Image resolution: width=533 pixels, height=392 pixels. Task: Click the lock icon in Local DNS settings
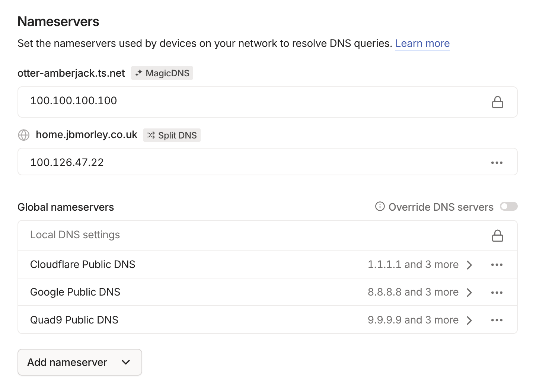497,236
